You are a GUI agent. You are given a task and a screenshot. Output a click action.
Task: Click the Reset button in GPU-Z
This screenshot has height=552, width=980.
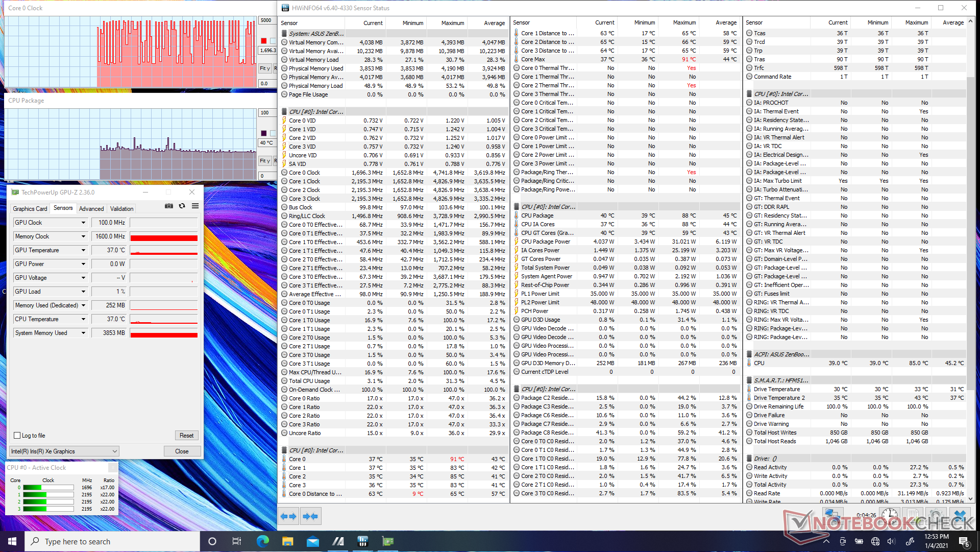(x=186, y=436)
